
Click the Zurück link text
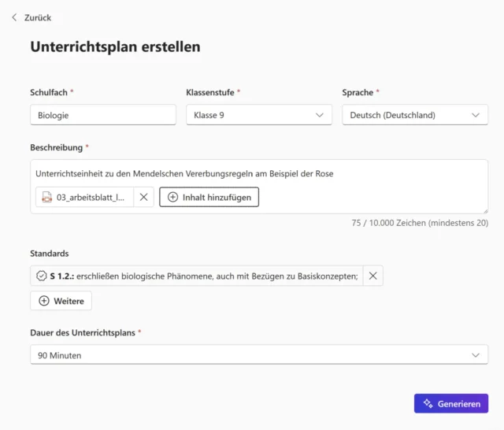[x=38, y=17]
